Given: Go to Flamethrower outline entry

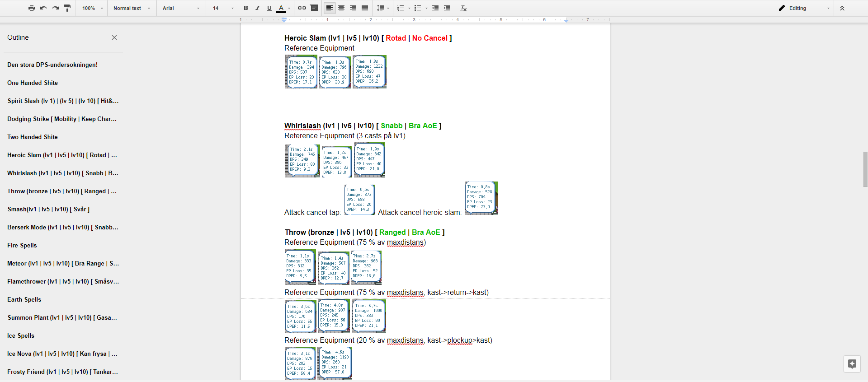Looking at the screenshot, I should coord(63,281).
